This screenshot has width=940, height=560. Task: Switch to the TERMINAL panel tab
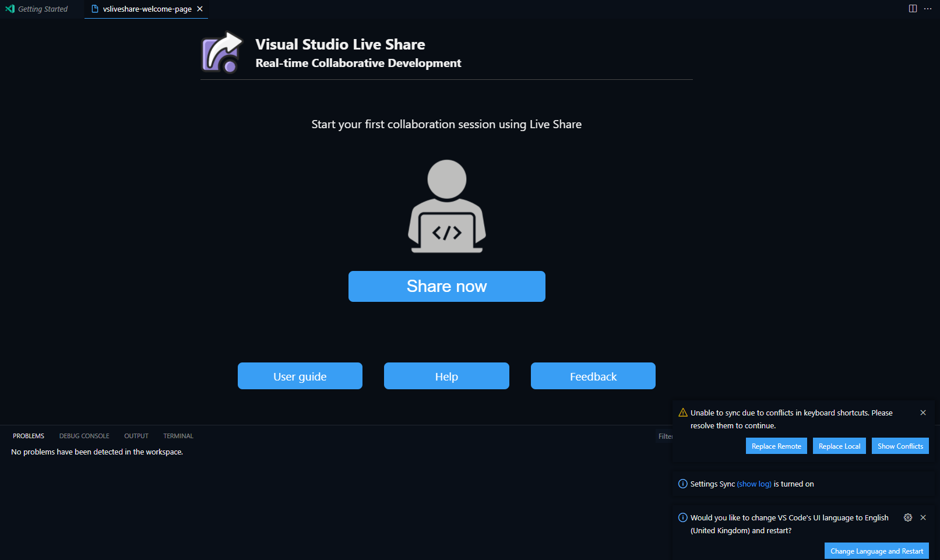(x=178, y=435)
